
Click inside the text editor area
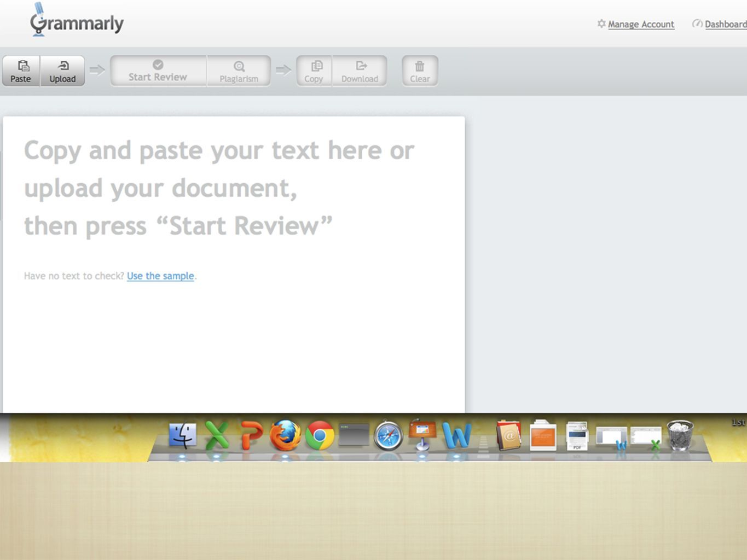[234, 265]
